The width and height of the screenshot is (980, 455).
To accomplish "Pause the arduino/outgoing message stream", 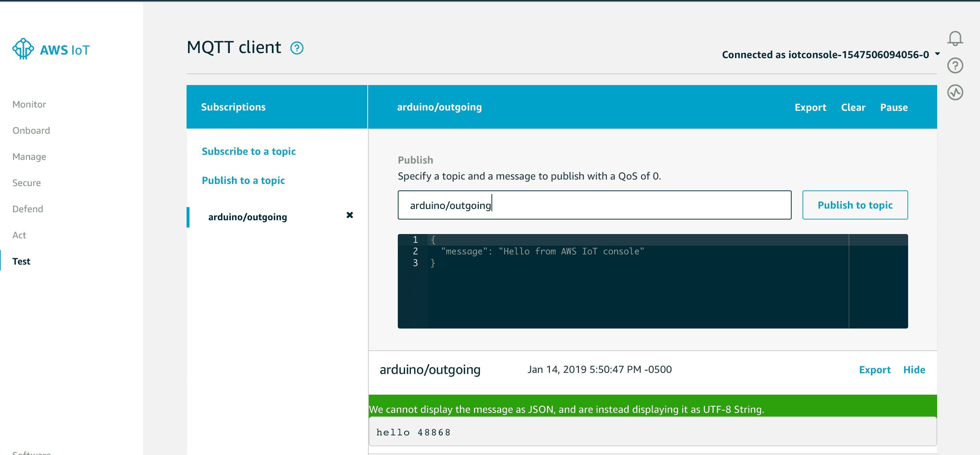I will 893,107.
